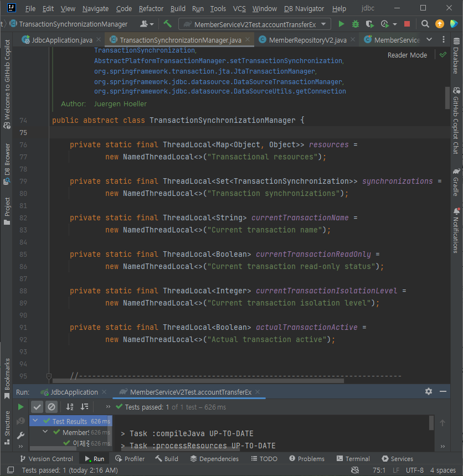Sort test results alphabetically
This screenshot has width=463, height=476.
point(70,407)
